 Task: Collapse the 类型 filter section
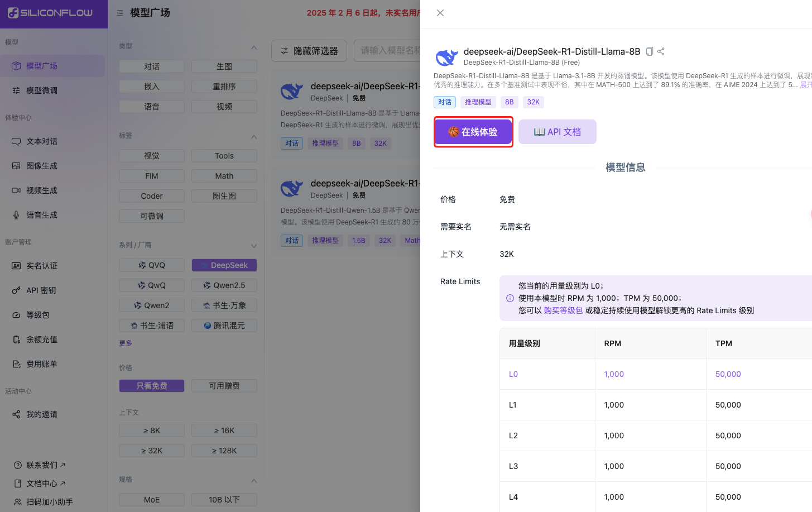click(254, 47)
